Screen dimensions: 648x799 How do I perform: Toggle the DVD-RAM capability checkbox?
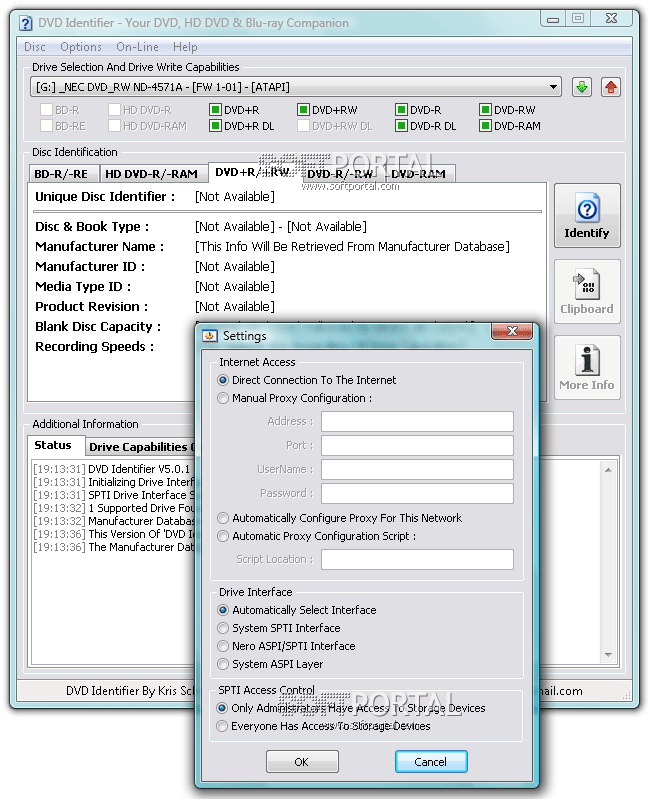485,125
